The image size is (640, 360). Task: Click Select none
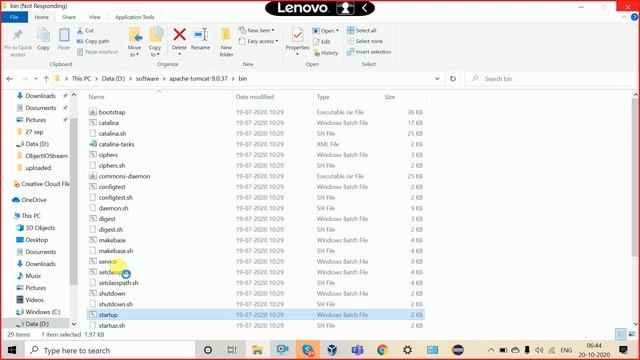coord(365,41)
